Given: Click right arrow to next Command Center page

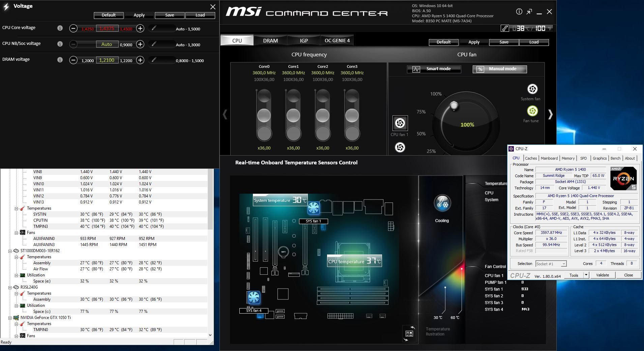Looking at the screenshot, I should pyautogui.click(x=550, y=114).
